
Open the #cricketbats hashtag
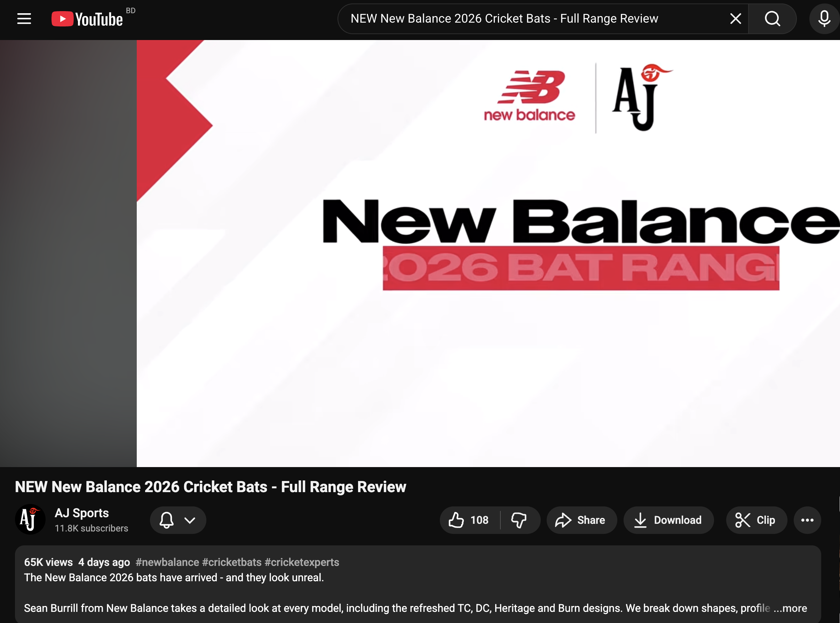(x=232, y=562)
